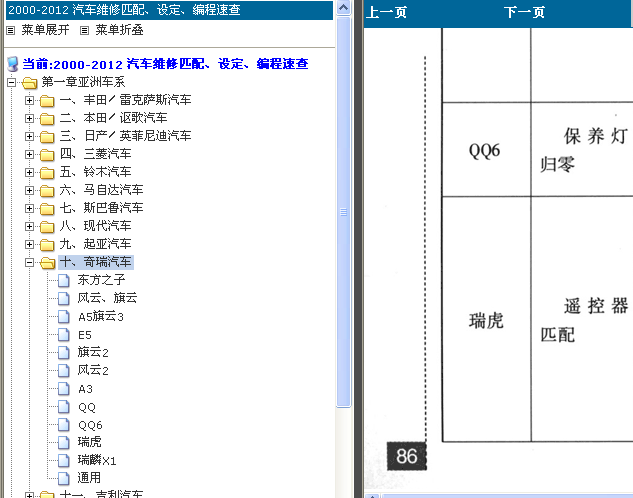This screenshot has width=633, height=498.
Task: Click the folder icon of 丰田/雷克萨斯汽车
Action: click(x=47, y=100)
